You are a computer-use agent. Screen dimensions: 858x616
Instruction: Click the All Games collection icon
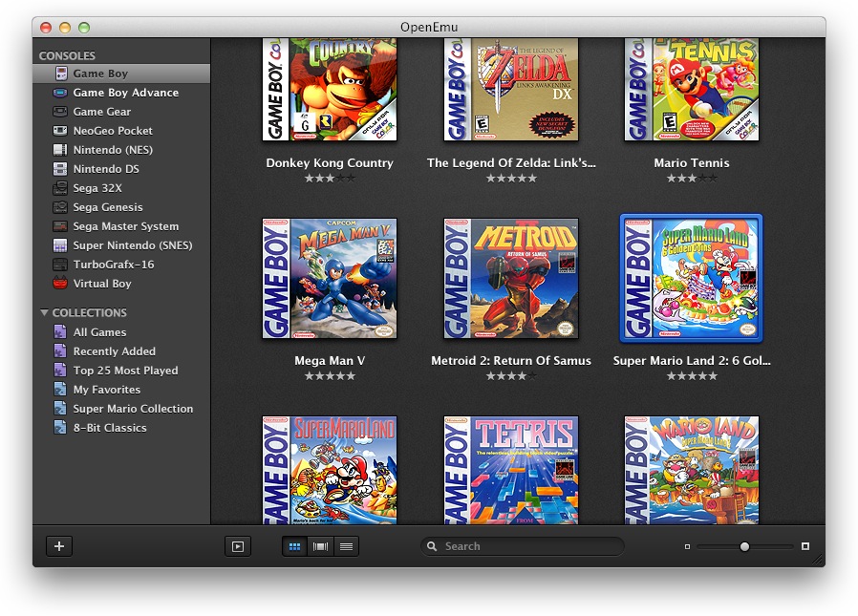59,332
